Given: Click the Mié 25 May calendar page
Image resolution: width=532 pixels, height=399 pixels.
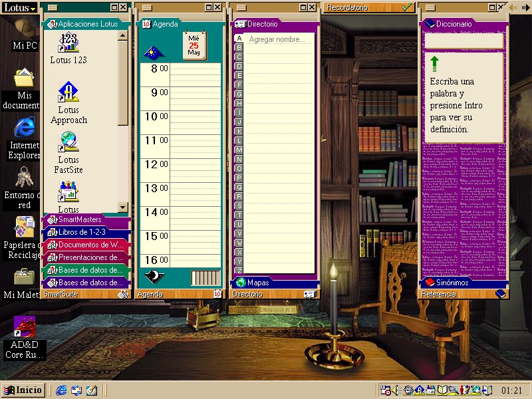Looking at the screenshot, I should pyautogui.click(x=194, y=45).
